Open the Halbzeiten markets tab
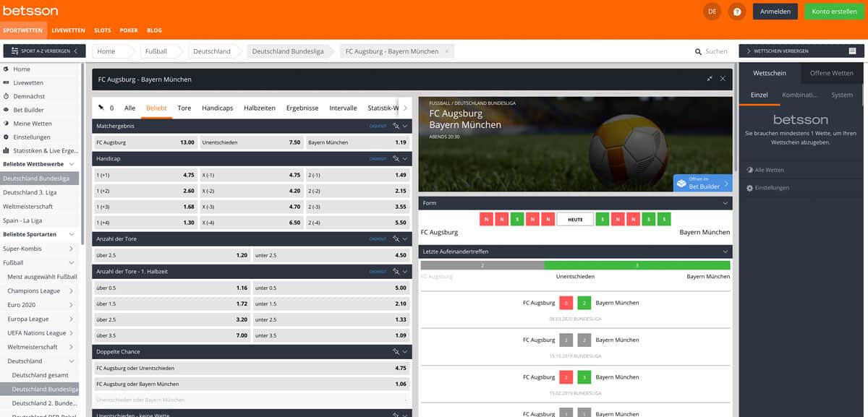Screen dimensions: 868x417 [260, 108]
